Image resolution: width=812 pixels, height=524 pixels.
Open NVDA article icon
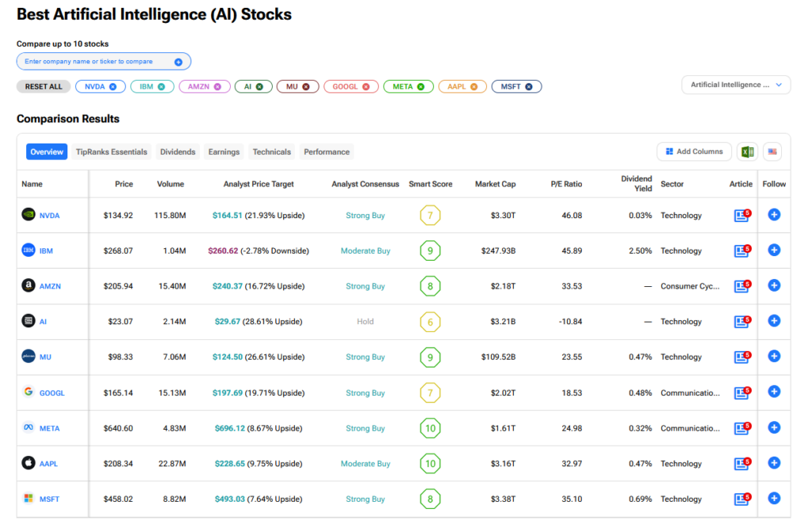coord(742,215)
